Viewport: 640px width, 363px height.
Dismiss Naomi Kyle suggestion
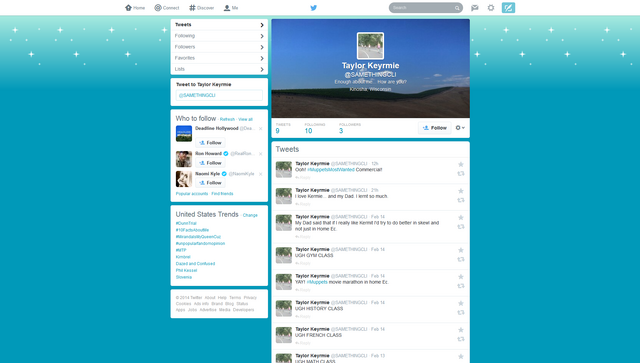[x=260, y=174]
